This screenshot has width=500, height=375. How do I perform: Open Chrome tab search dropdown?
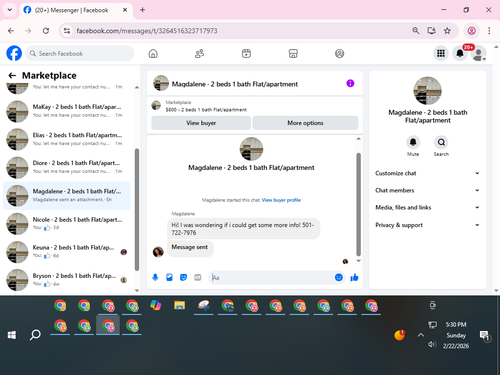tap(10, 10)
